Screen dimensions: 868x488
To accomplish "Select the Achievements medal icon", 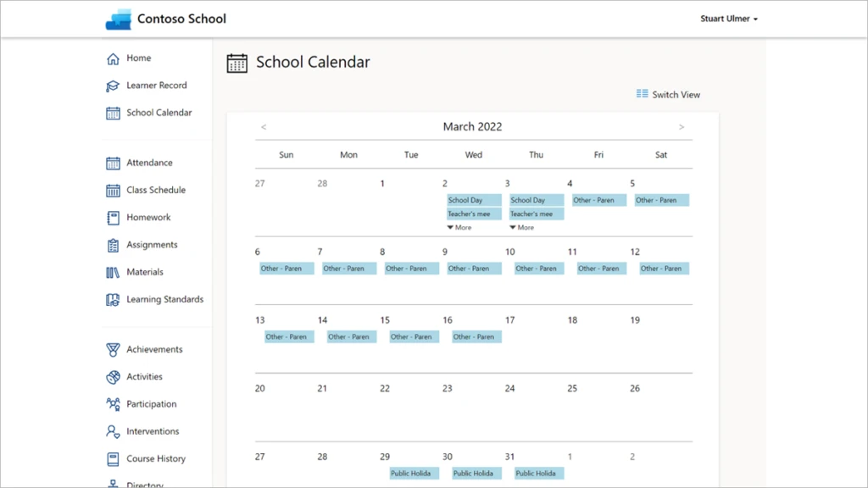I will (113, 349).
